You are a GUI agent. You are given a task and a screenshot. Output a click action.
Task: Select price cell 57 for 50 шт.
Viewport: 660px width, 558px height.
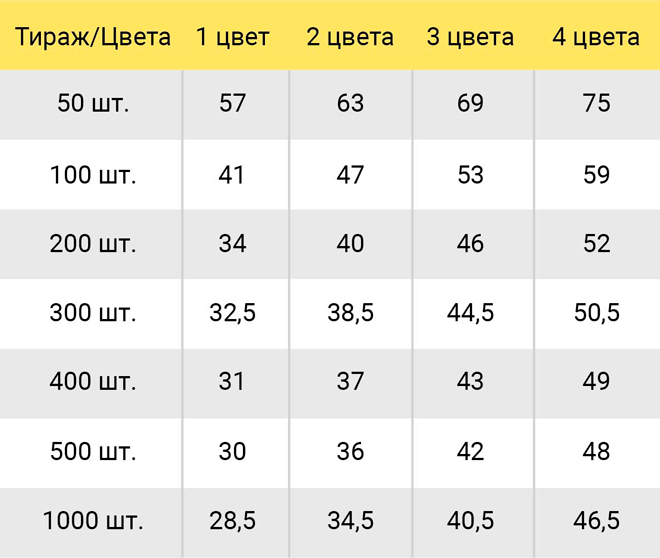point(232,103)
